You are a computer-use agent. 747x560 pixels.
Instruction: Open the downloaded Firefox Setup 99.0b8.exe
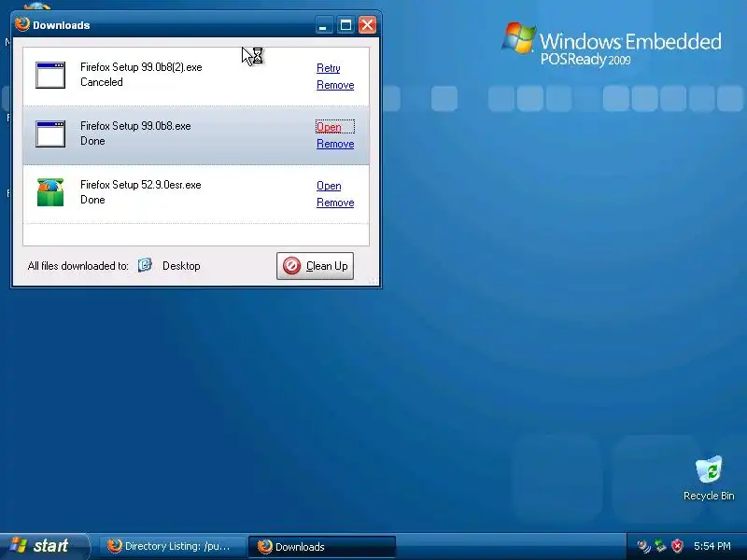(329, 127)
